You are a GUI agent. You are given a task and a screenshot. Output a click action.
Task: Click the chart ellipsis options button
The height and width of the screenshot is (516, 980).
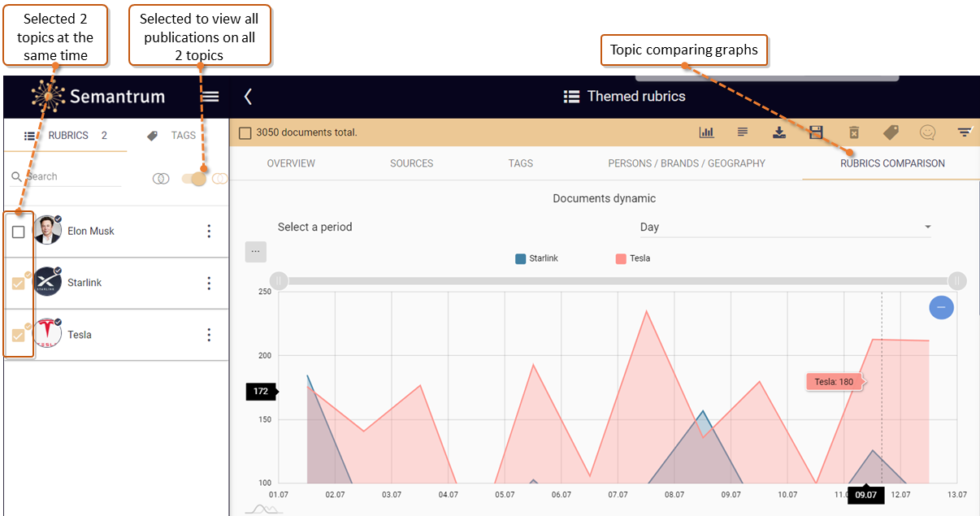pyautogui.click(x=256, y=252)
